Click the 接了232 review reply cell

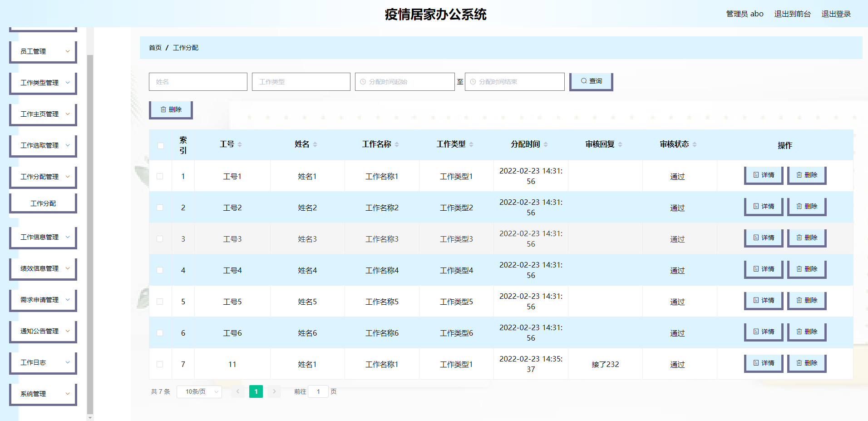point(605,364)
